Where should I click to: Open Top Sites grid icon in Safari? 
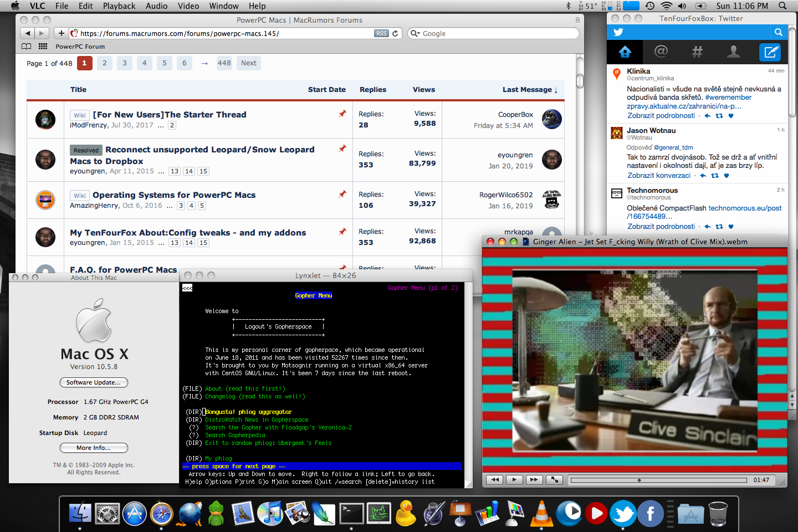click(x=43, y=47)
